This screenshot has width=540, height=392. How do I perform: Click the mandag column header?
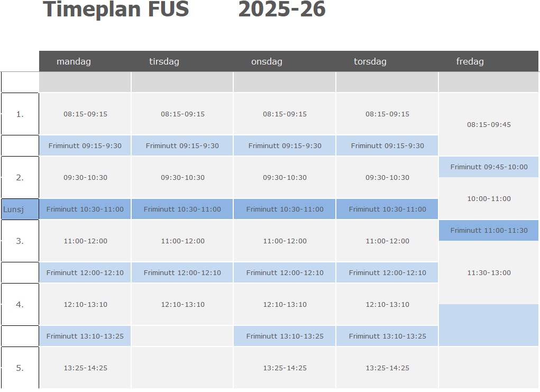coord(74,61)
